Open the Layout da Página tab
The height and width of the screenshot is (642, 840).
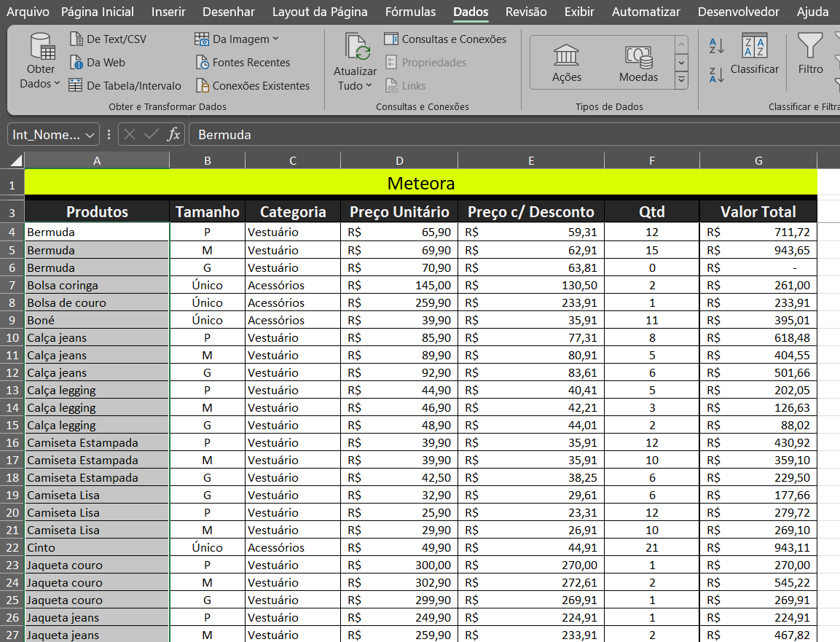point(320,12)
